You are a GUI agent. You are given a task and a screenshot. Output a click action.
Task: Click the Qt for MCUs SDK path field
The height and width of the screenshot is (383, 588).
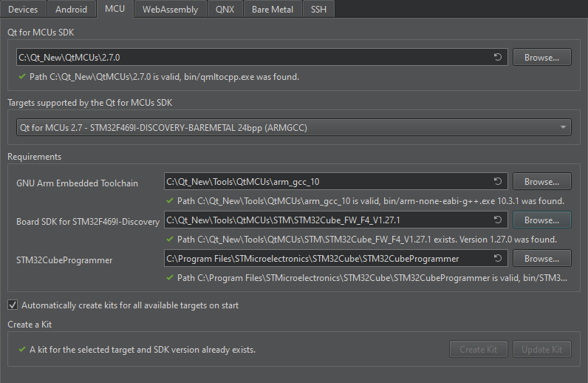click(251, 57)
